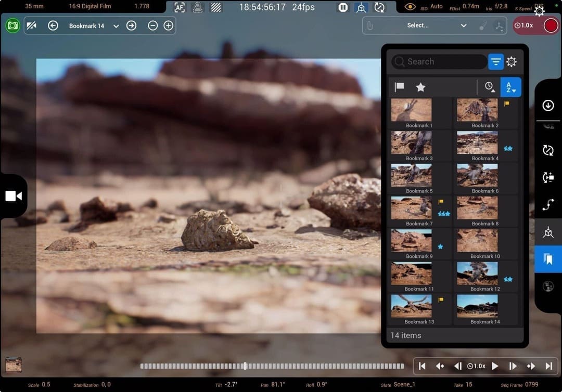Toggle the flagged bookmarks filter
Image resolution: width=562 pixels, height=392 pixels.
pyautogui.click(x=400, y=87)
